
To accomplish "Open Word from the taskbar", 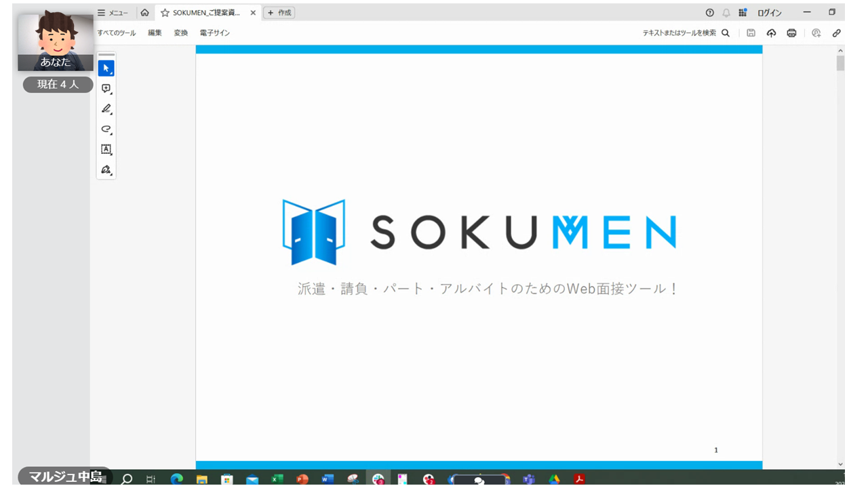I will 328,479.
